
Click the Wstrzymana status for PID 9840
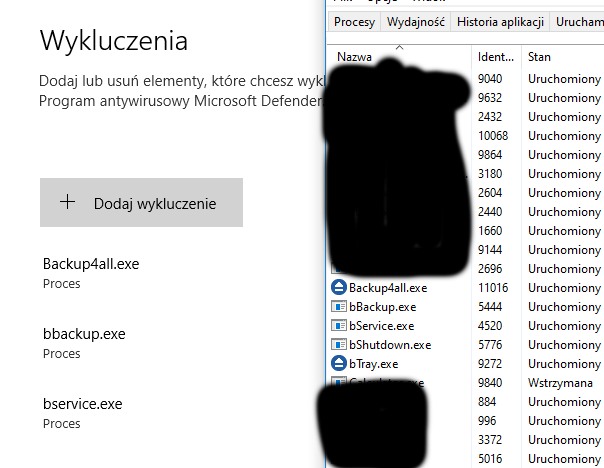[560, 382]
